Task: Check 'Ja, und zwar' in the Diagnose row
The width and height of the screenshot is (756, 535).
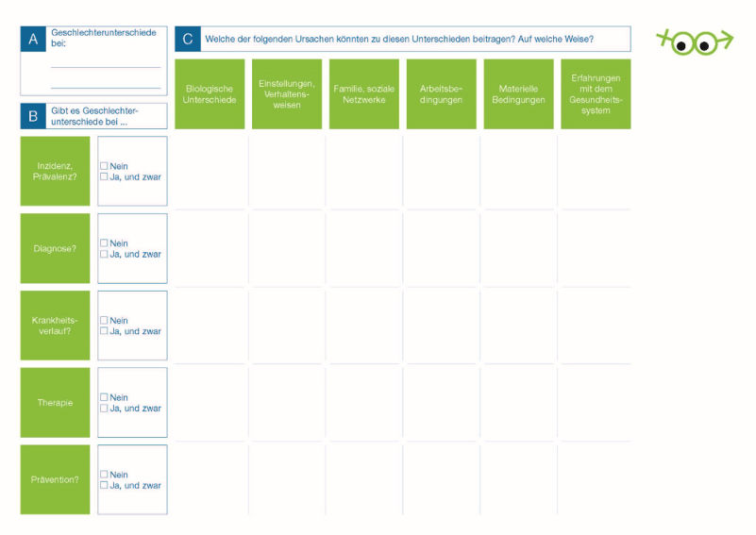Action: [x=104, y=254]
